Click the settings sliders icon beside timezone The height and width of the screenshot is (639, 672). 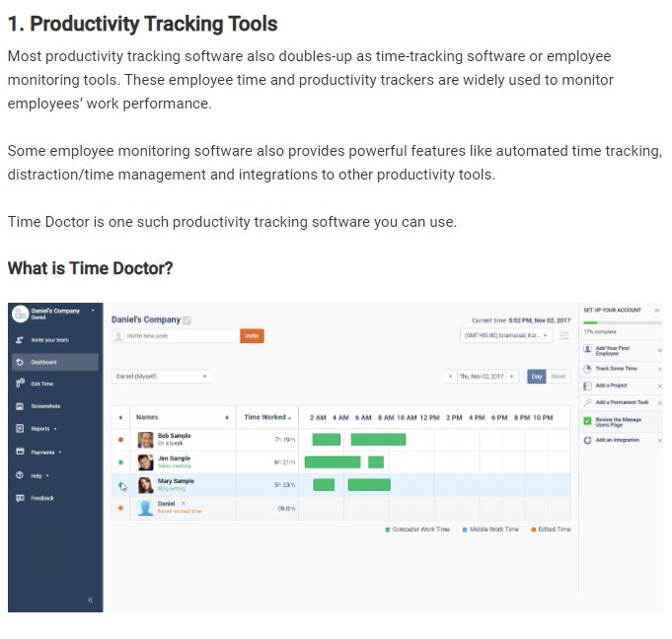(563, 335)
